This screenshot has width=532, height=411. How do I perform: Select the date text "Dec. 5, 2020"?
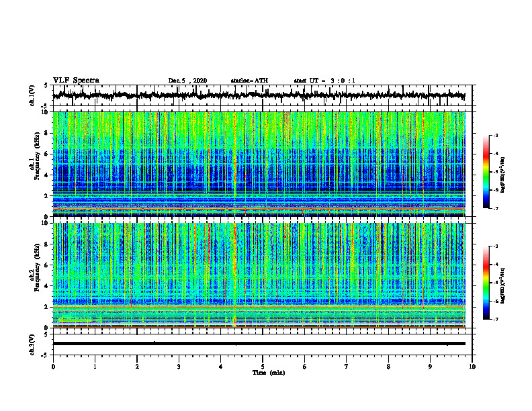[187, 81]
